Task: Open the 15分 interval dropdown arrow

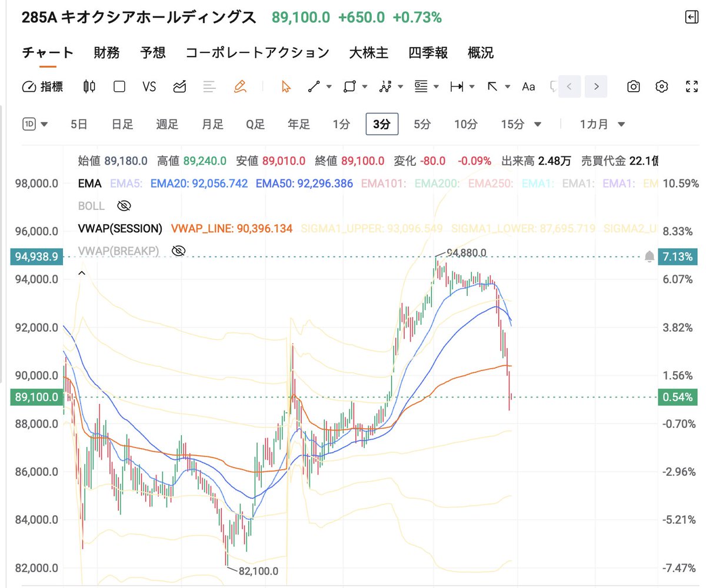Action: pos(537,124)
